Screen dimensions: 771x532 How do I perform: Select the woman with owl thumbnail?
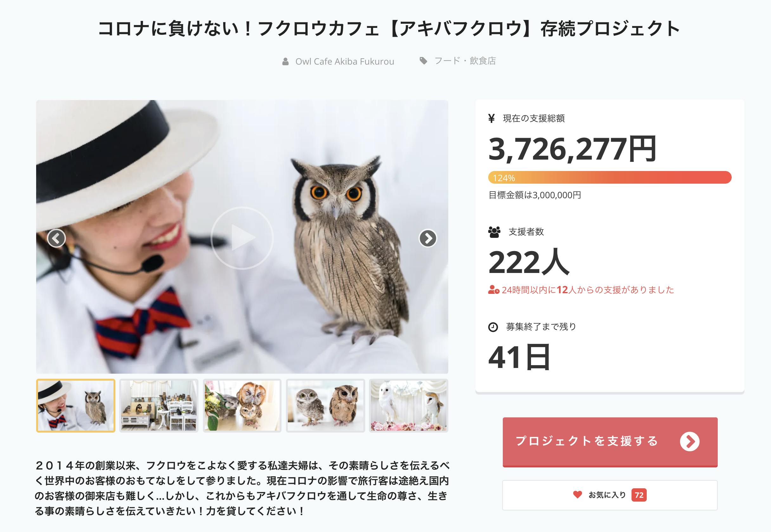[76, 405]
